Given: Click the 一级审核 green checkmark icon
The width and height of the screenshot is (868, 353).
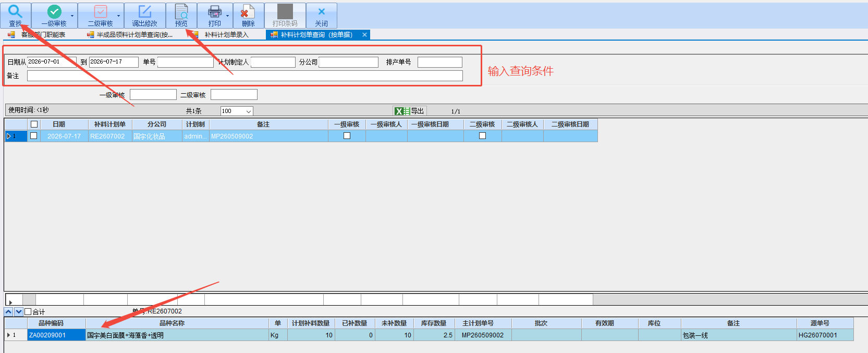Looking at the screenshot, I should point(54,11).
